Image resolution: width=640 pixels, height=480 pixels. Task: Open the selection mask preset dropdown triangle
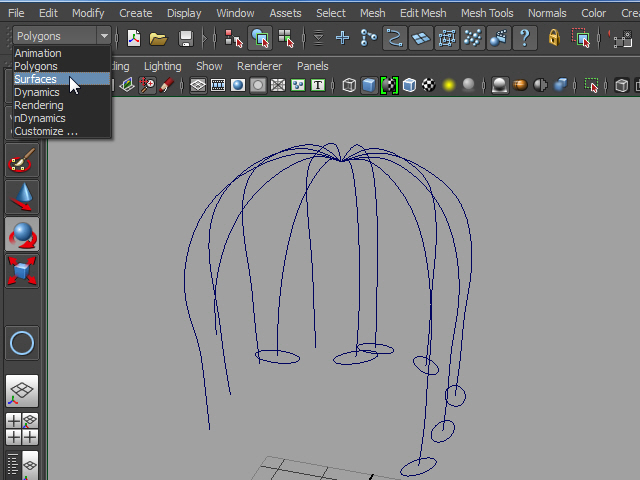point(318,38)
